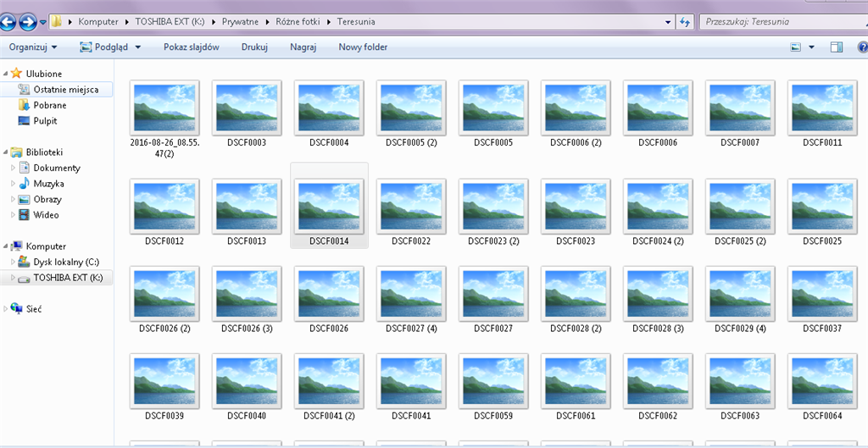Select the DSCF0027 (4) image thumbnail

tap(411, 294)
